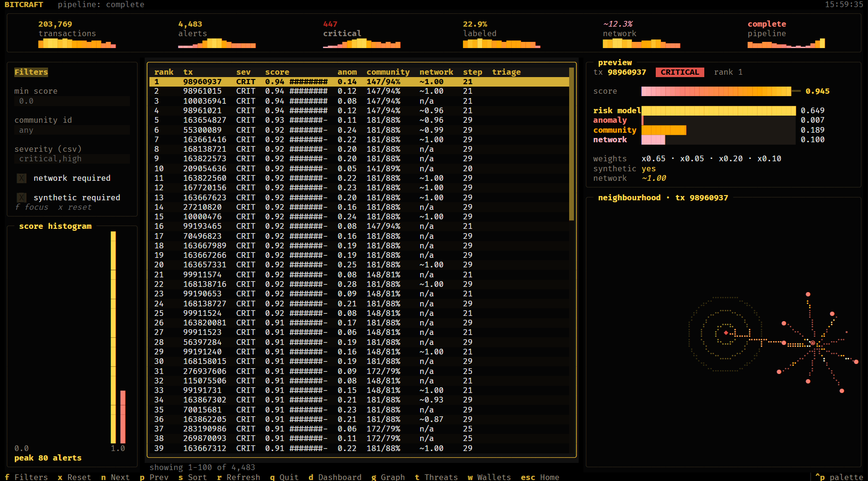Click the community column header
This screenshot has width=868, height=481.
point(388,72)
